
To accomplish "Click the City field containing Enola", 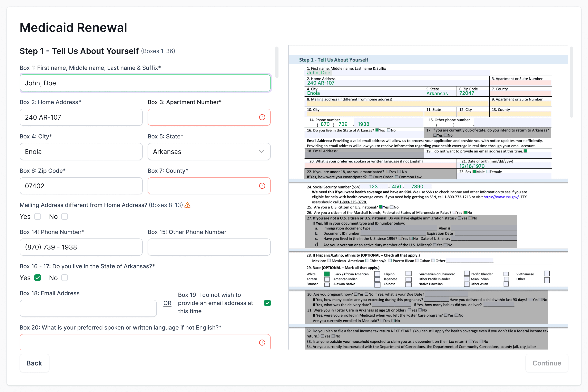I will 81,151.
